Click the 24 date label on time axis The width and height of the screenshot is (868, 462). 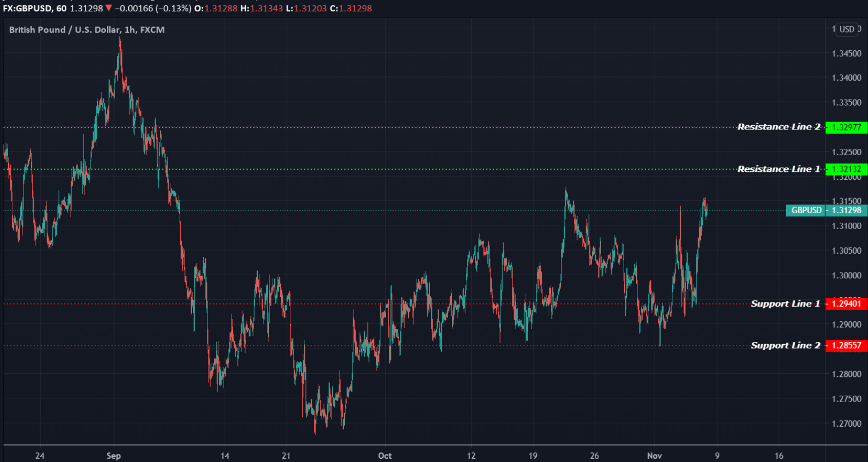click(40, 456)
